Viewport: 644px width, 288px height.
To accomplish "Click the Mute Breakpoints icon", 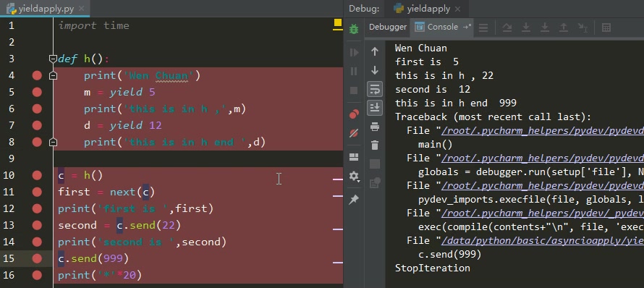I will 354,132.
